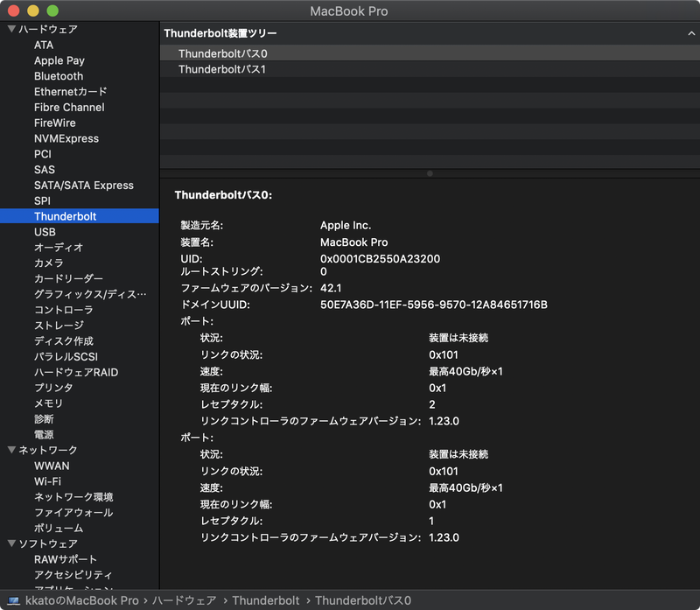The height and width of the screenshot is (610, 700).
Task: Collapse the ハードウェア section triangle
Action: click(x=11, y=29)
